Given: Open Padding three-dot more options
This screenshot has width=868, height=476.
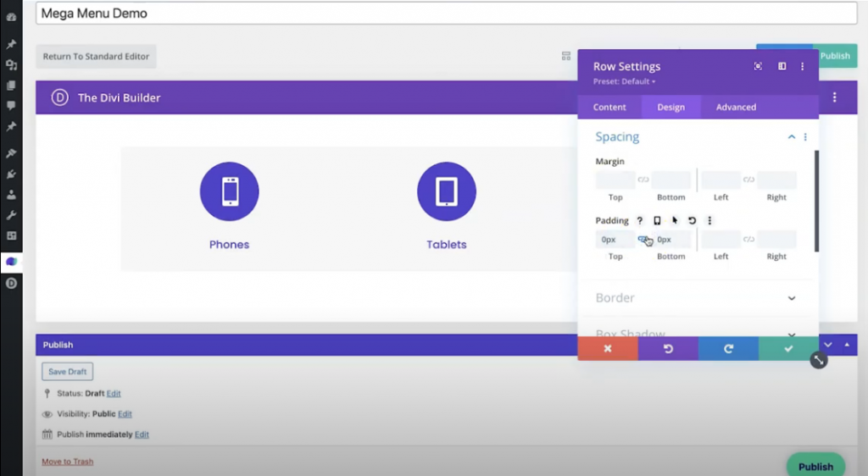Looking at the screenshot, I should coord(709,220).
